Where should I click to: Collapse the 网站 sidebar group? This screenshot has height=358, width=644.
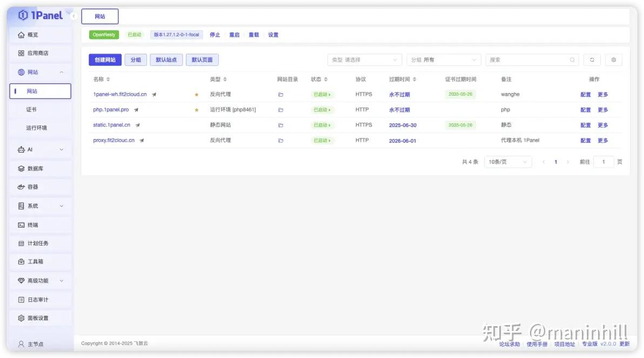(x=62, y=72)
